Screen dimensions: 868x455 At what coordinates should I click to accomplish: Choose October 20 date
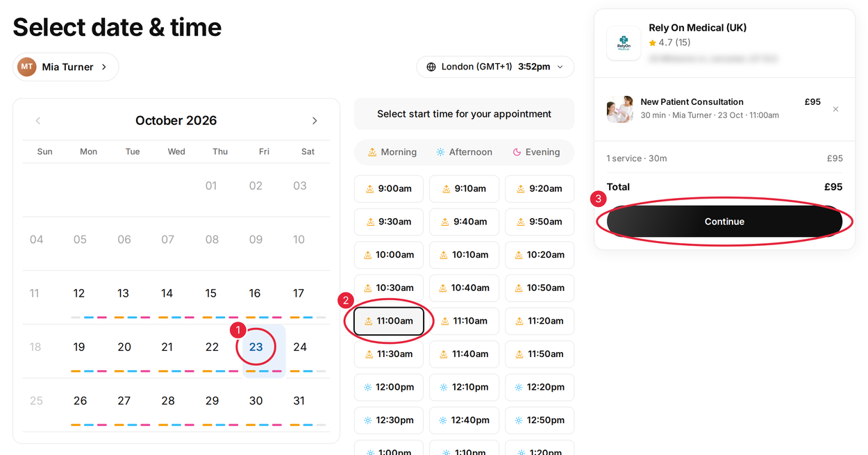[124, 347]
